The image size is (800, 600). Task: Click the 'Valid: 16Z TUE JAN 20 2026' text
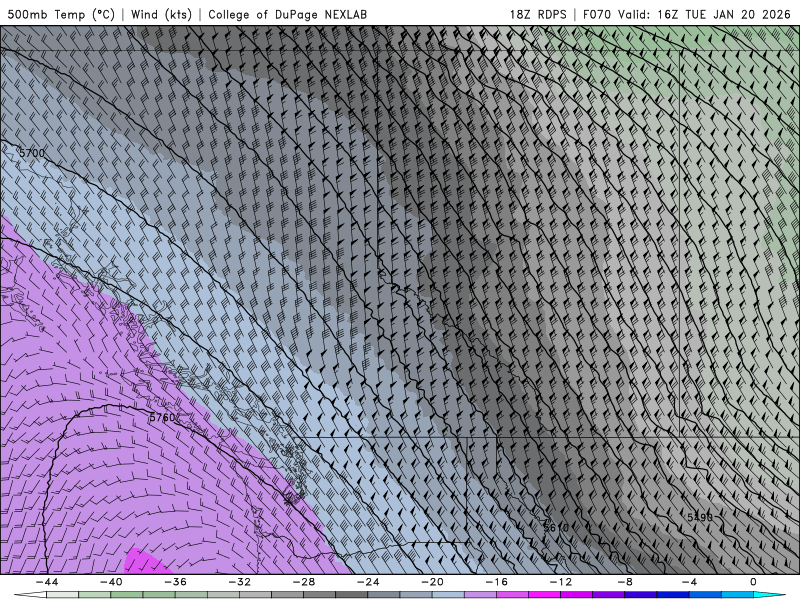pos(705,14)
